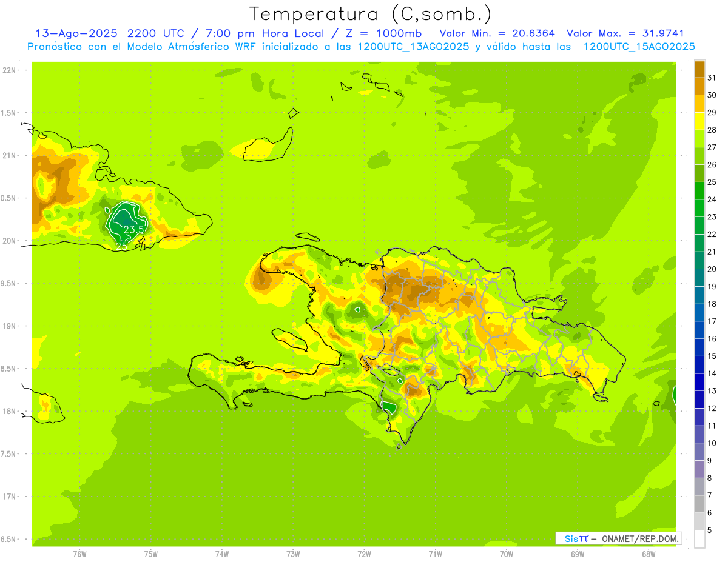Click the "69W" longitude axis label

tap(577, 554)
